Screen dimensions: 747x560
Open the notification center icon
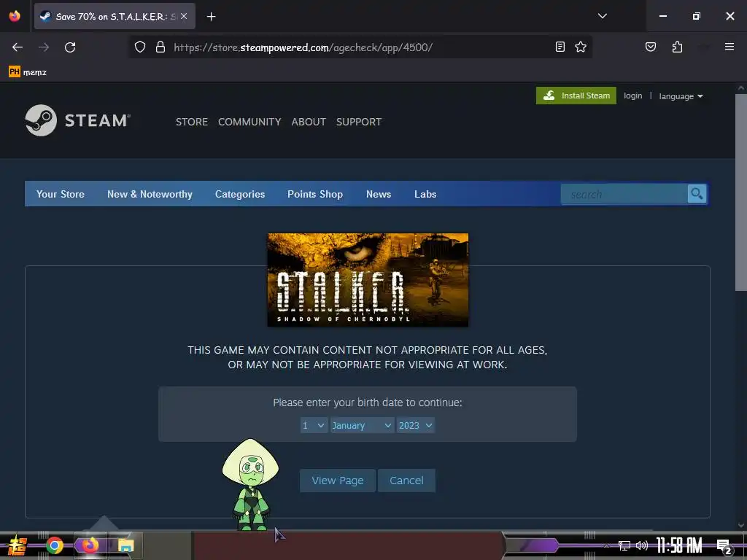pos(724,546)
